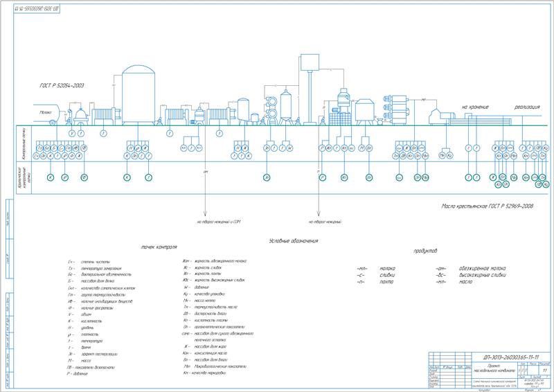The height and width of the screenshot is (392, 554).
Task: Select the на хранение label
Action: click(x=475, y=107)
